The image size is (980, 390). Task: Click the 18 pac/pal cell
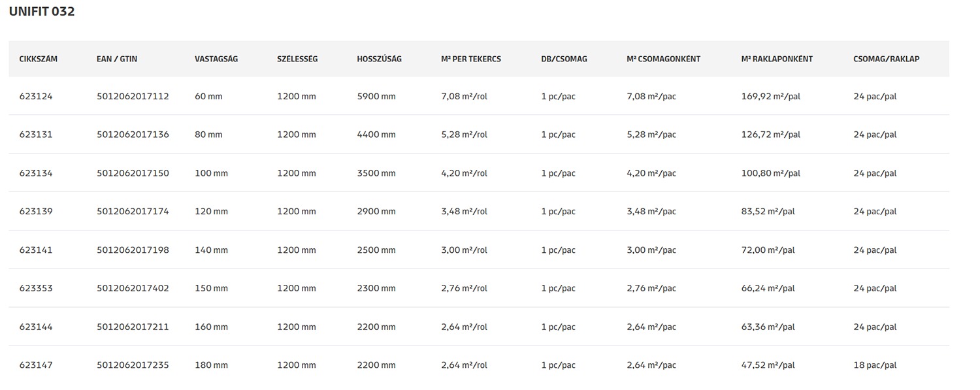pyautogui.click(x=875, y=365)
